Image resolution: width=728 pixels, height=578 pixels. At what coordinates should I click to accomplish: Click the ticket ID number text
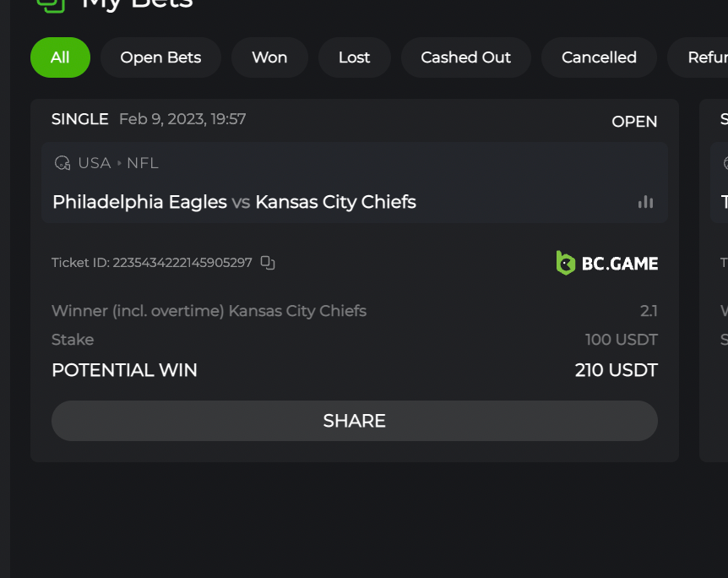click(182, 263)
